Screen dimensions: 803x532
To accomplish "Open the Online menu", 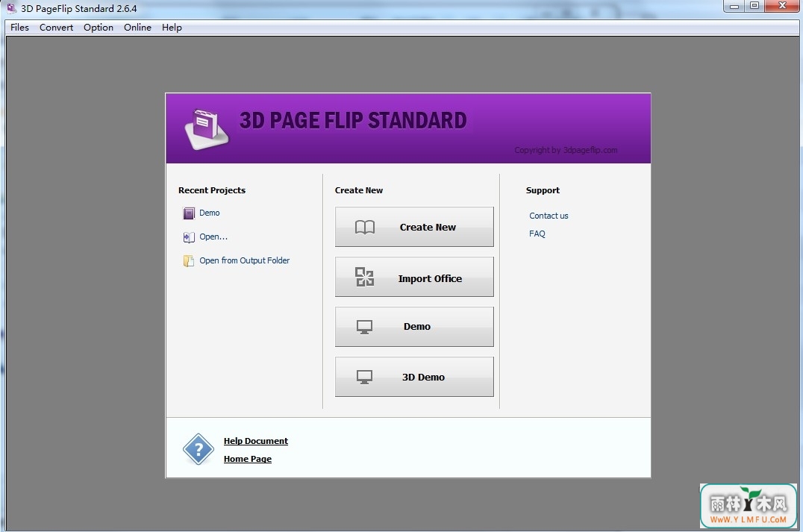I will (137, 27).
